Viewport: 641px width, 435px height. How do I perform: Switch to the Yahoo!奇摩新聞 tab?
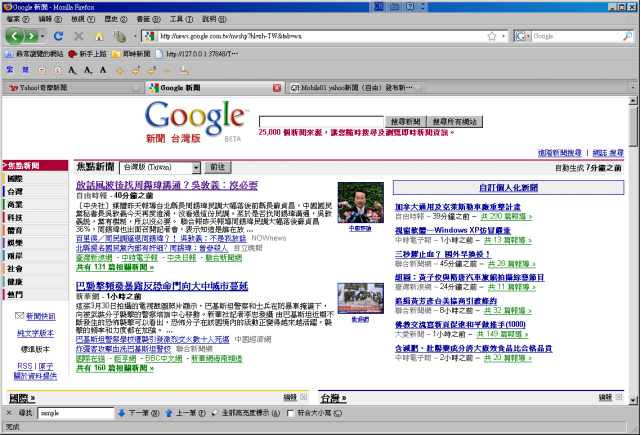(74, 88)
